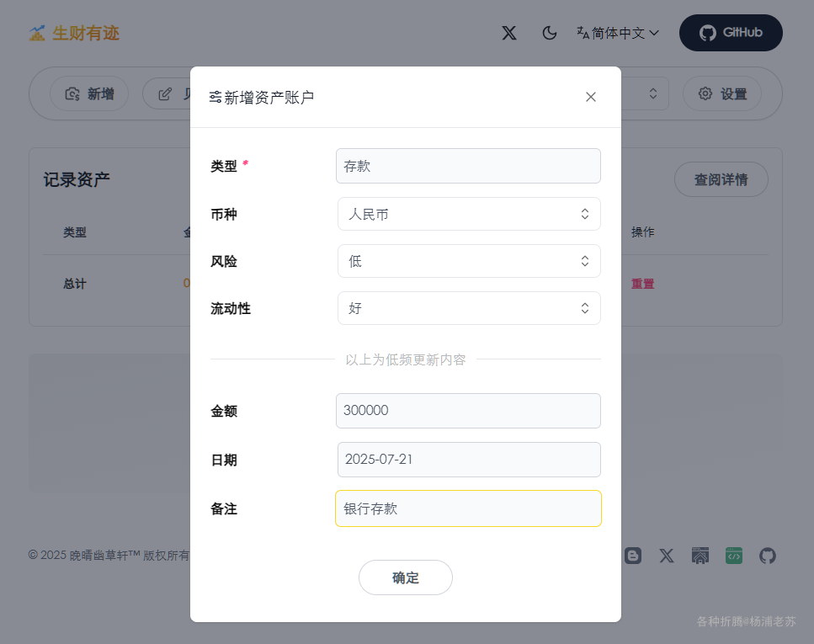The width and height of the screenshot is (814, 644).
Task: Open the 流动性 liquidity dropdown
Action: (469, 308)
